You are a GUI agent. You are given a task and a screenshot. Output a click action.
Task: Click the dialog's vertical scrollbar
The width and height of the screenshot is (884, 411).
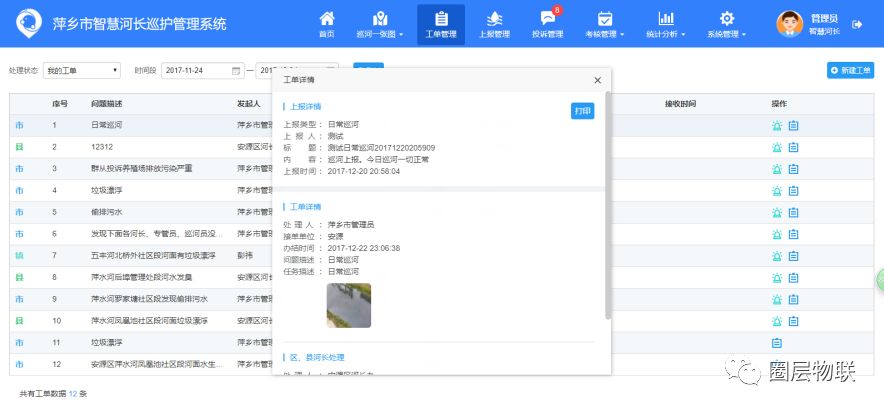pyautogui.click(x=608, y=206)
